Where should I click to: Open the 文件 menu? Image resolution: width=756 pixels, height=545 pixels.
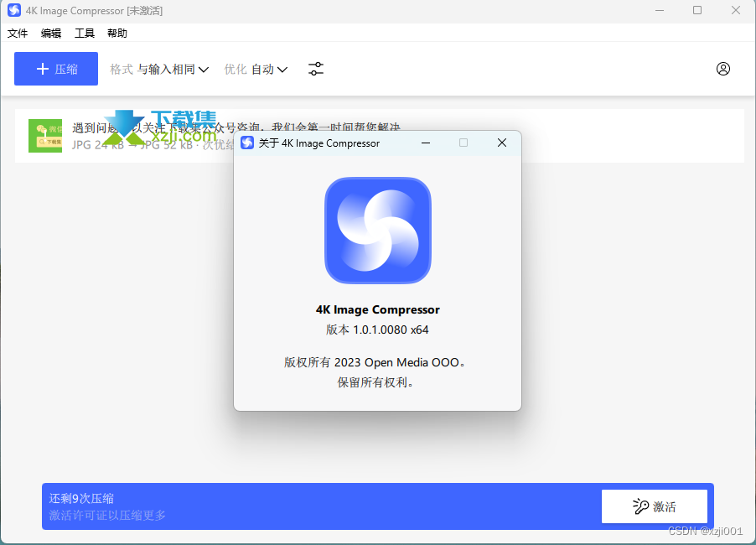click(18, 34)
